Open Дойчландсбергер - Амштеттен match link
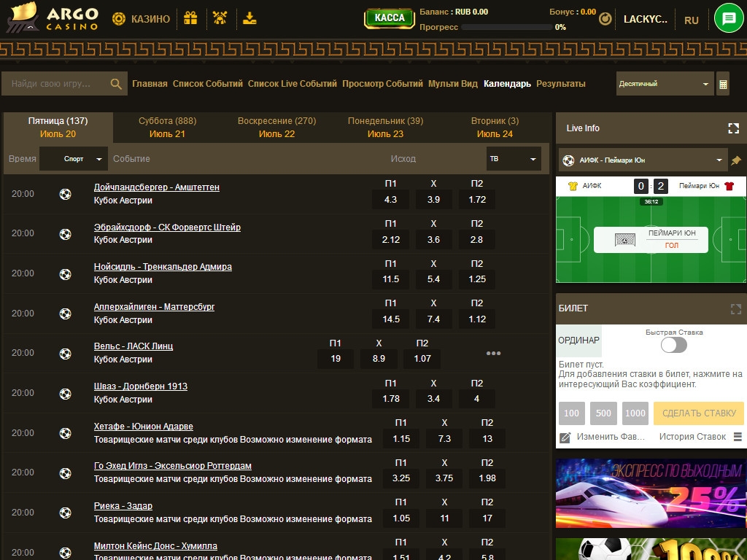The width and height of the screenshot is (747, 560). [x=156, y=187]
